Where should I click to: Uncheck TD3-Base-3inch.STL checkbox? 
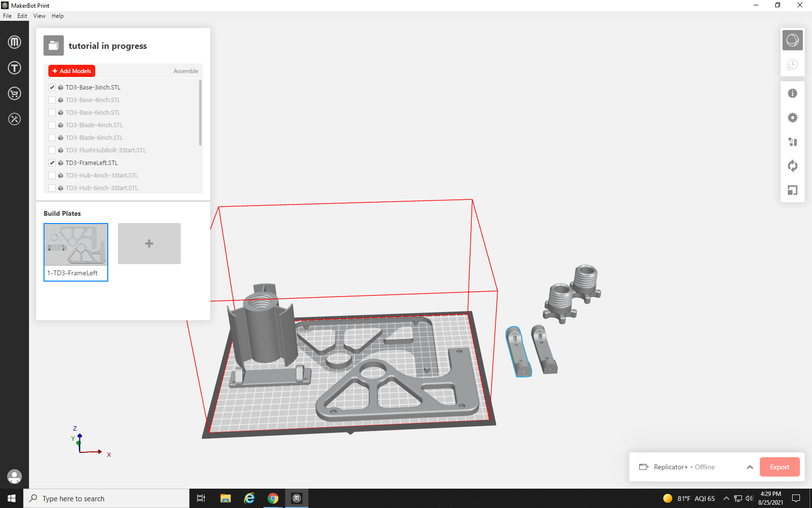point(52,87)
